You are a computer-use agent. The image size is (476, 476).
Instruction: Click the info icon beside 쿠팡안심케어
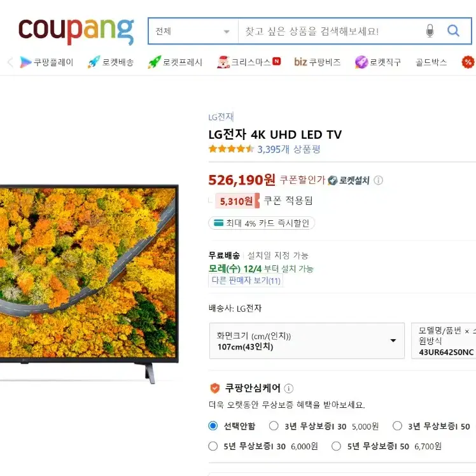[288, 388]
